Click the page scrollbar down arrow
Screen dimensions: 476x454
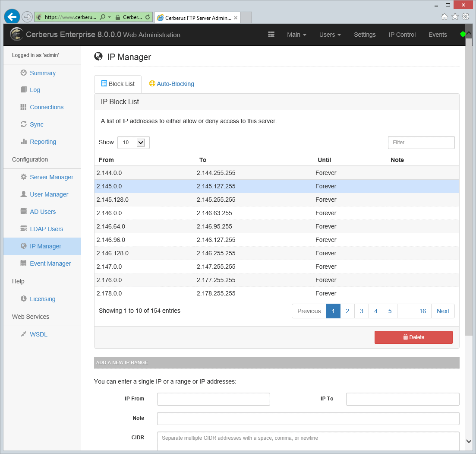click(x=469, y=441)
